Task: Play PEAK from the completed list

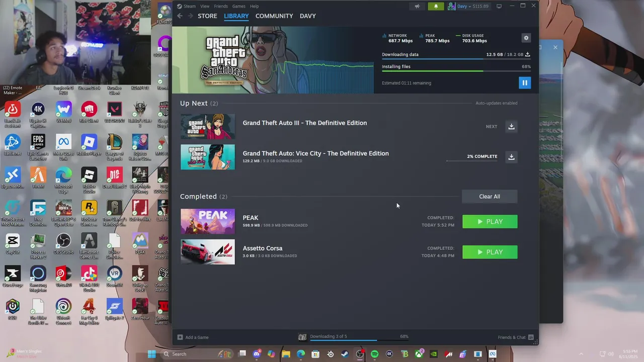Action: 490,222
